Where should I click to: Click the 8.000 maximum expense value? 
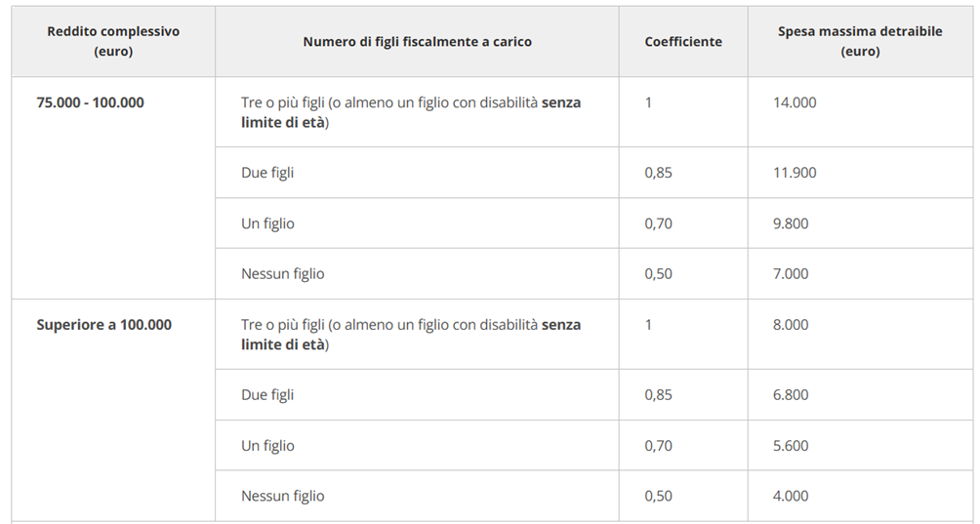click(791, 325)
